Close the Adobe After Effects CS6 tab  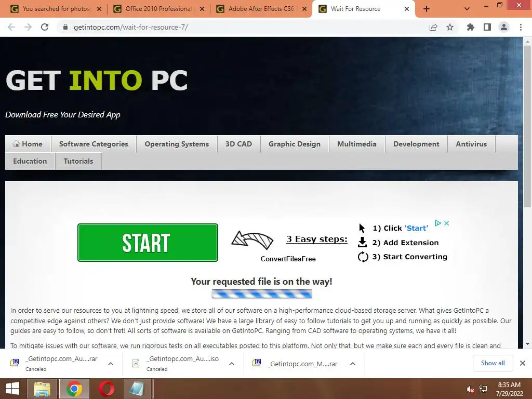tap(304, 9)
